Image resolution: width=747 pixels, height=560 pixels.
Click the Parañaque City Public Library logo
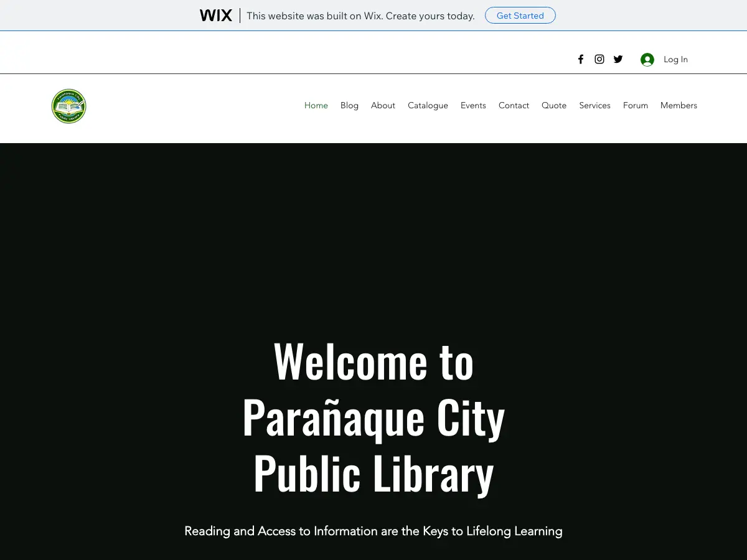[x=69, y=106]
